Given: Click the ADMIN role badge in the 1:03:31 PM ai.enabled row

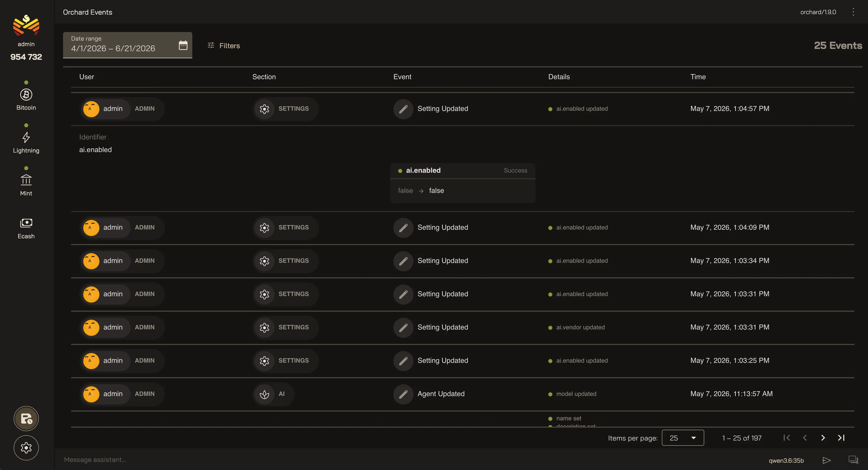Looking at the screenshot, I should (x=145, y=294).
